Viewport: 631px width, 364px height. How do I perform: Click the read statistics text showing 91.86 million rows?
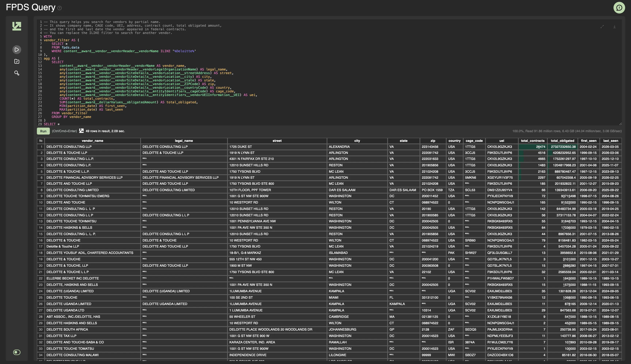click(567, 131)
